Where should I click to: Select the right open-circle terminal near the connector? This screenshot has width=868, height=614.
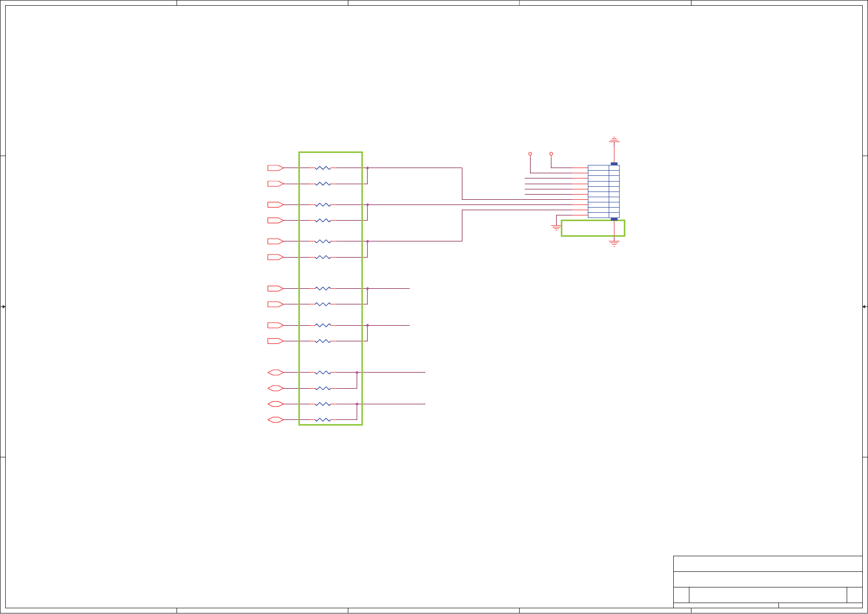point(551,154)
